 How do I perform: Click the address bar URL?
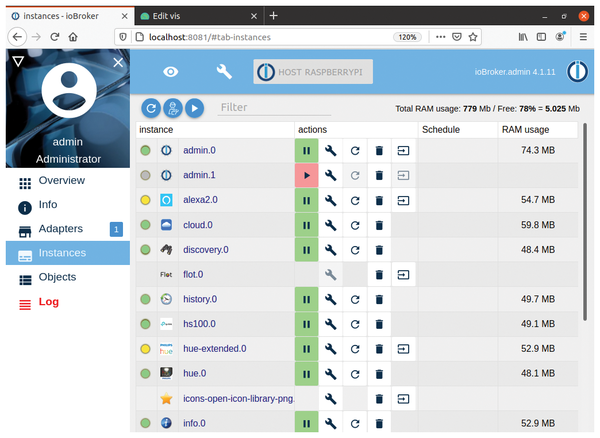tap(210, 37)
